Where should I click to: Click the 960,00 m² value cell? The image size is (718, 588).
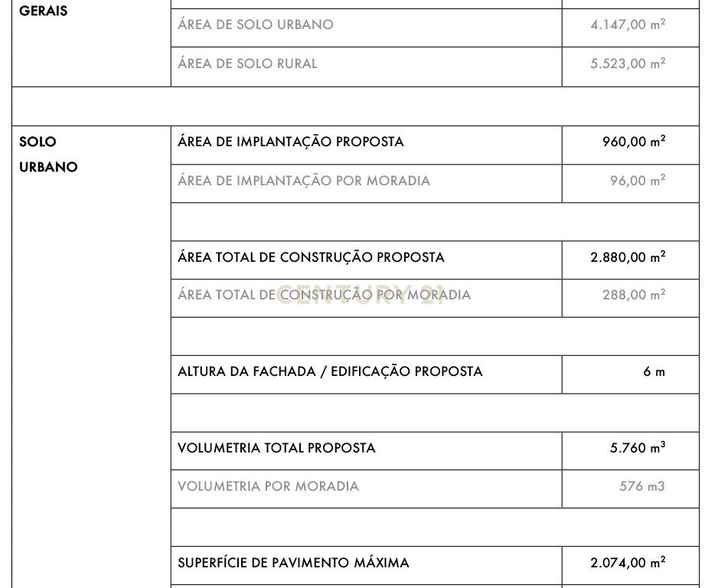point(634,142)
